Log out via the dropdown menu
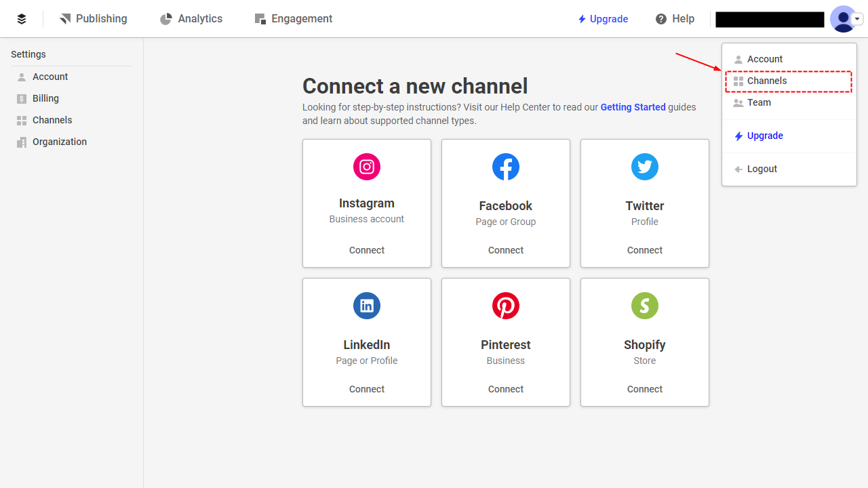This screenshot has width=868, height=488. click(789, 169)
